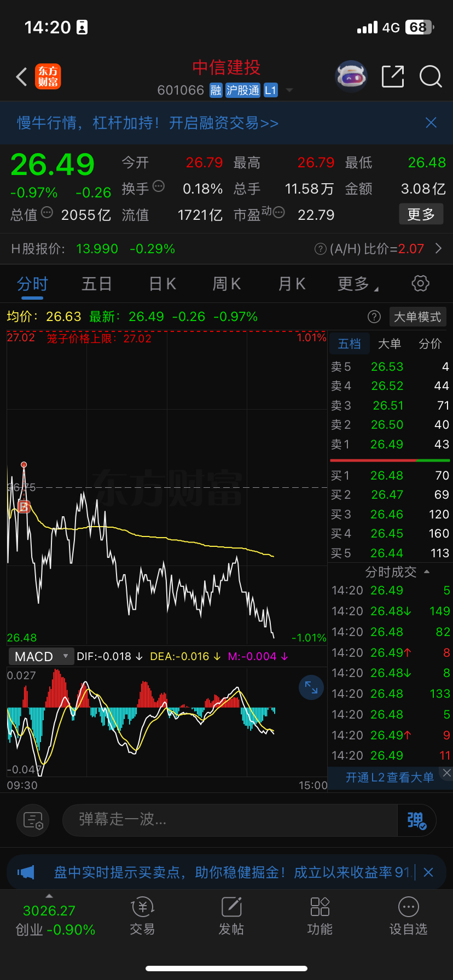Open 盘中实时提示买卖点 banner
Viewport: 453px width, 980px height.
tap(232, 872)
